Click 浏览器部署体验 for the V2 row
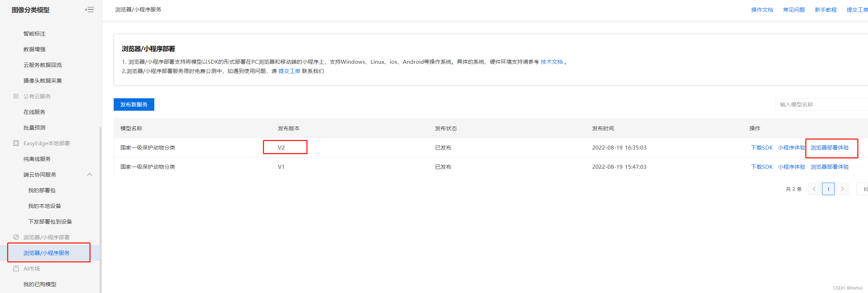Screen dimensions: 868x293 coord(830,147)
